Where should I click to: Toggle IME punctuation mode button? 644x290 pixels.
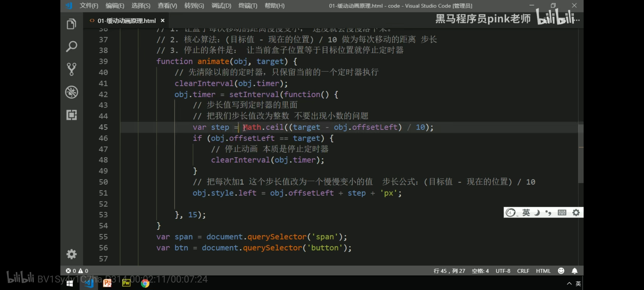tap(548, 213)
